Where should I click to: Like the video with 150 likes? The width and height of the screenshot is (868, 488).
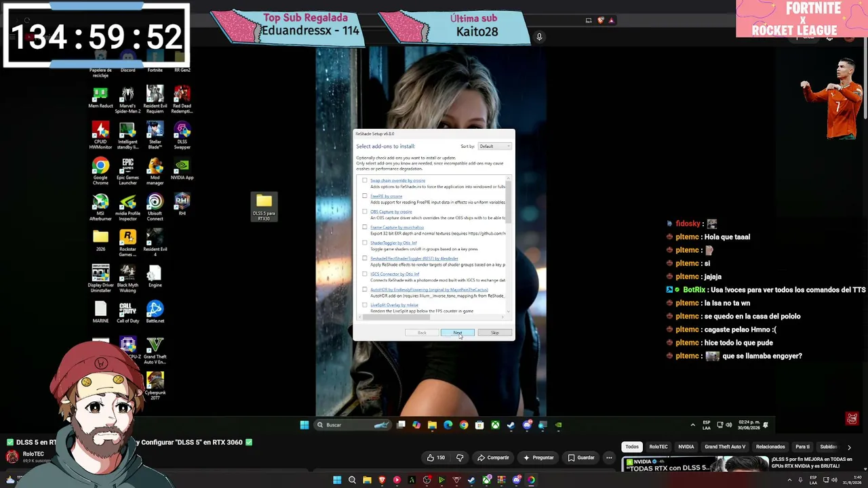[x=436, y=457]
